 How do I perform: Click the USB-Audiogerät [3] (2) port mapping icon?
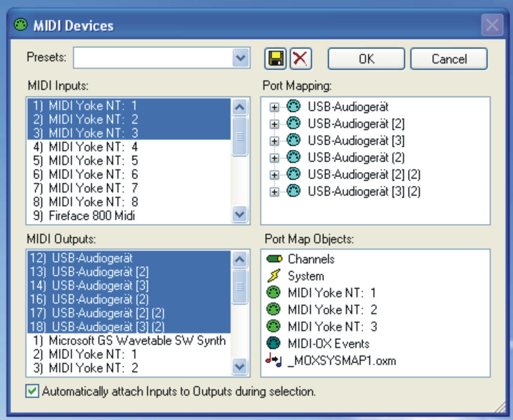coord(294,192)
